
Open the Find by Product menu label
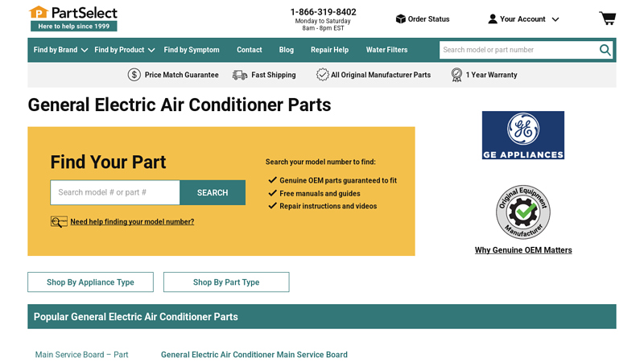pyautogui.click(x=119, y=50)
